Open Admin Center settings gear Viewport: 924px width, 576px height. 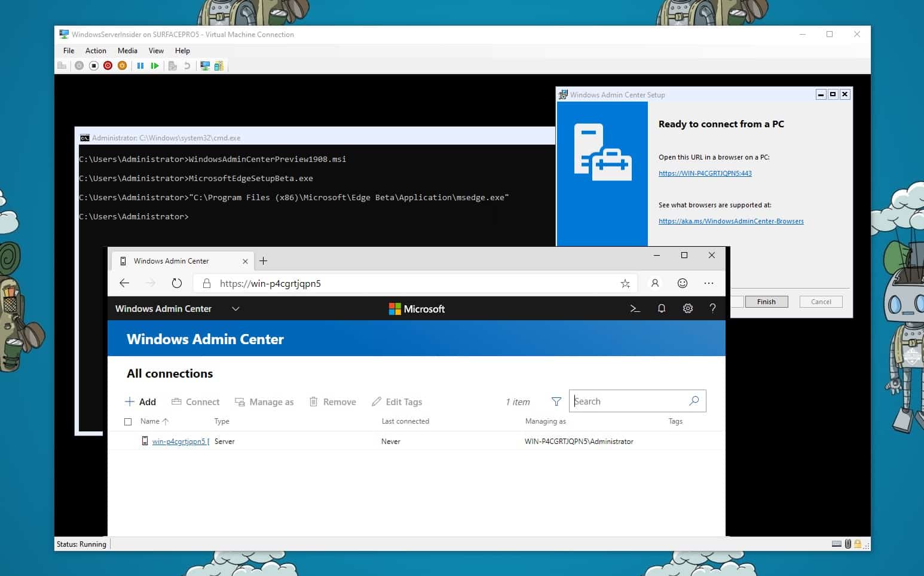[688, 309]
